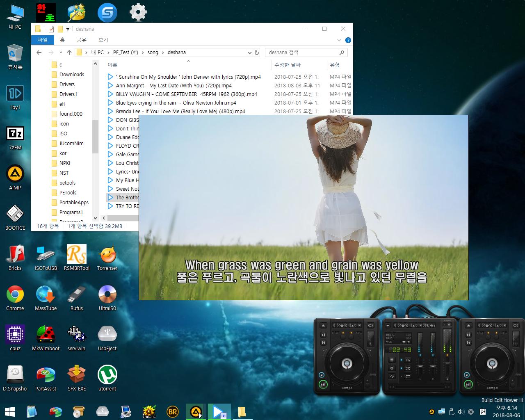Open the 7zFM desktop icon
The image size is (525, 420).
(15, 138)
